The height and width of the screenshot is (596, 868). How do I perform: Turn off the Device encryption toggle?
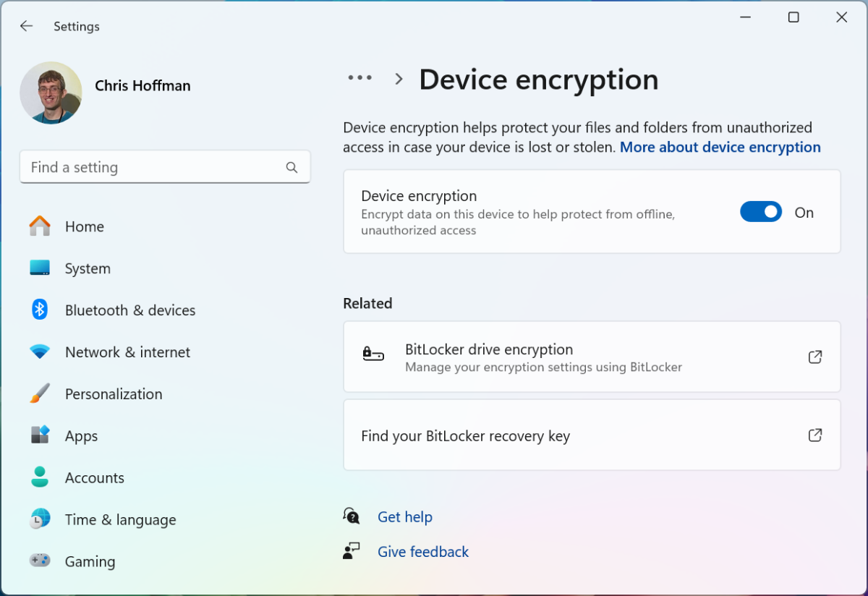[761, 211]
